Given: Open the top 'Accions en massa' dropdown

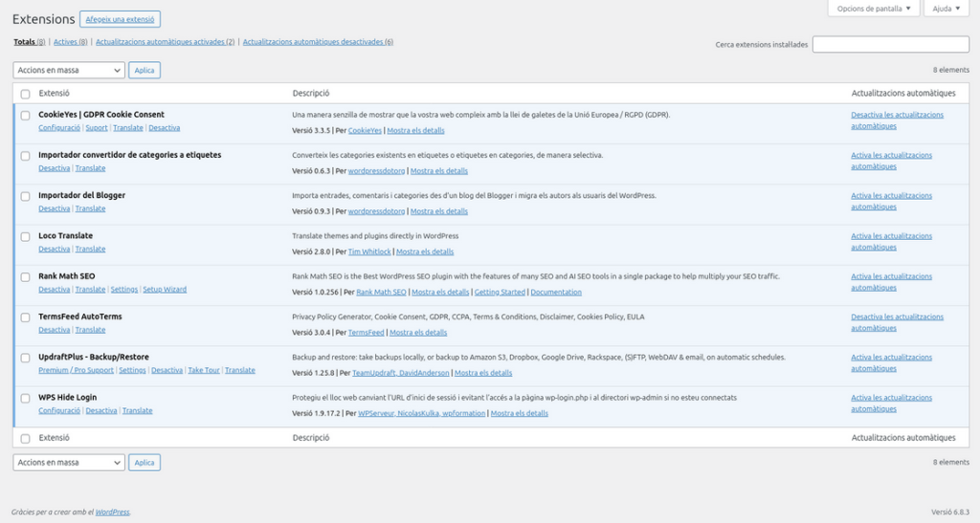Looking at the screenshot, I should (x=69, y=70).
